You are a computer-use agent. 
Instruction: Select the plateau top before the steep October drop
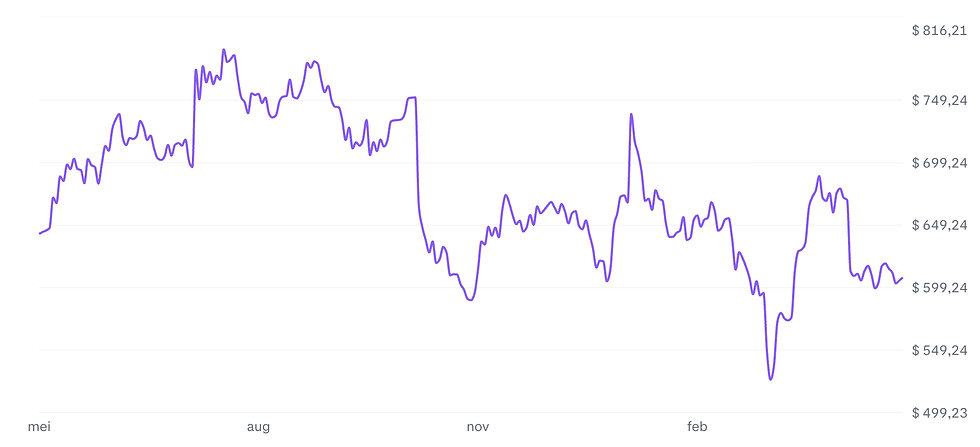pos(412,98)
